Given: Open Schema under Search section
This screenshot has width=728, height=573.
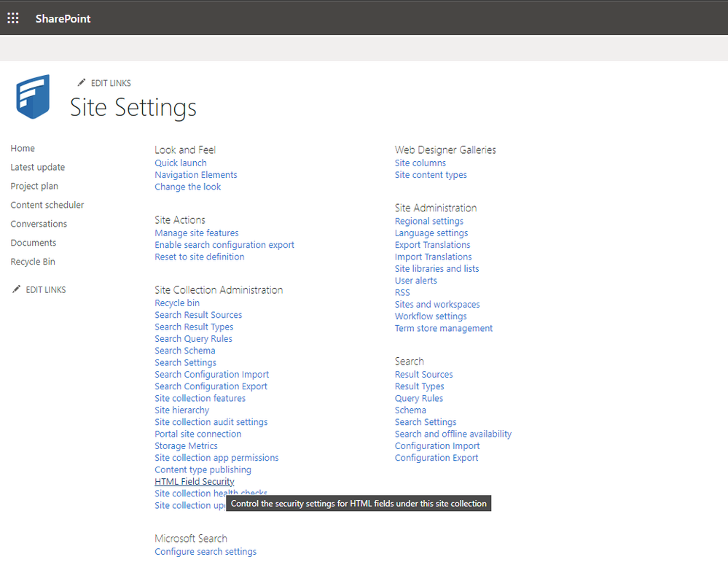Looking at the screenshot, I should 410,410.
